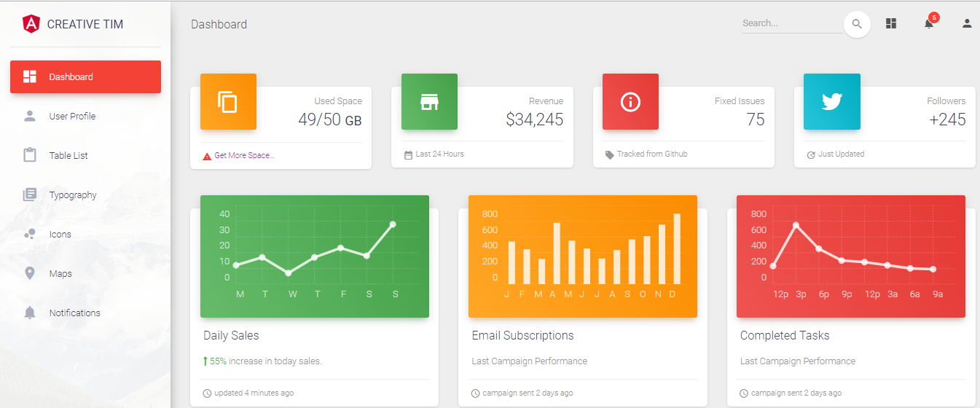Click the Completed Tasks card title
The height and width of the screenshot is (408, 980).
tap(785, 336)
